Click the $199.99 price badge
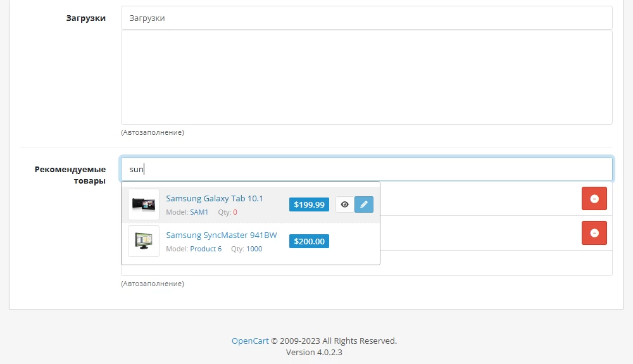 point(310,204)
